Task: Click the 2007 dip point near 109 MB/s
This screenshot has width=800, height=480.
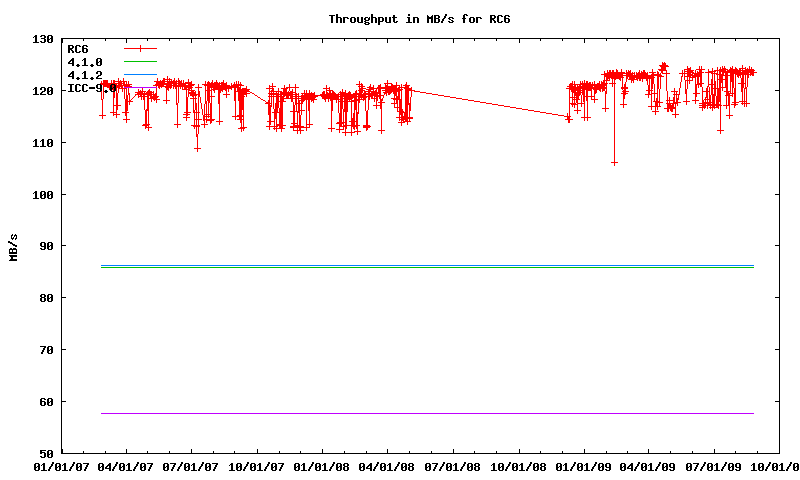Action: 197,148
